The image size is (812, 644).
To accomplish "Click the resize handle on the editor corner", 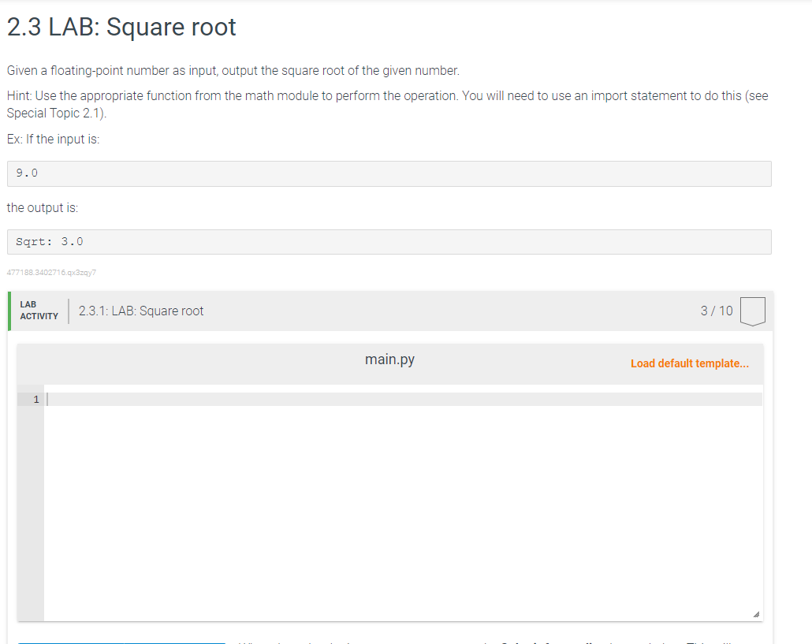I will [758, 612].
